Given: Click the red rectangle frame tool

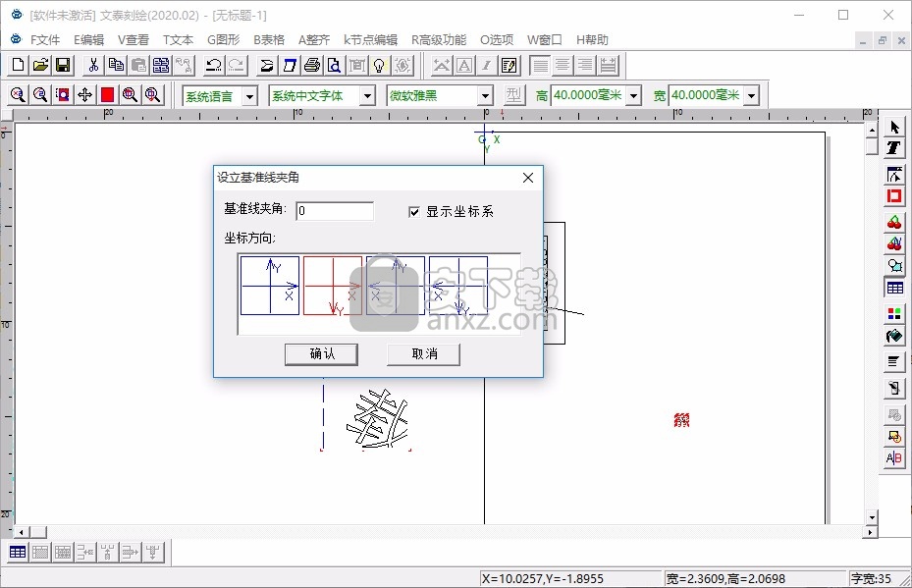Looking at the screenshot, I should [x=894, y=196].
